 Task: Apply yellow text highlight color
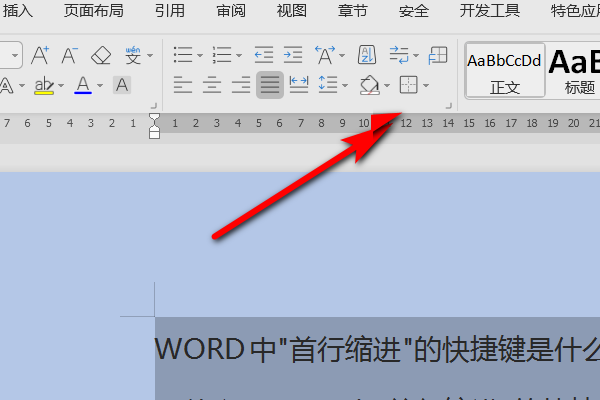click(44, 85)
